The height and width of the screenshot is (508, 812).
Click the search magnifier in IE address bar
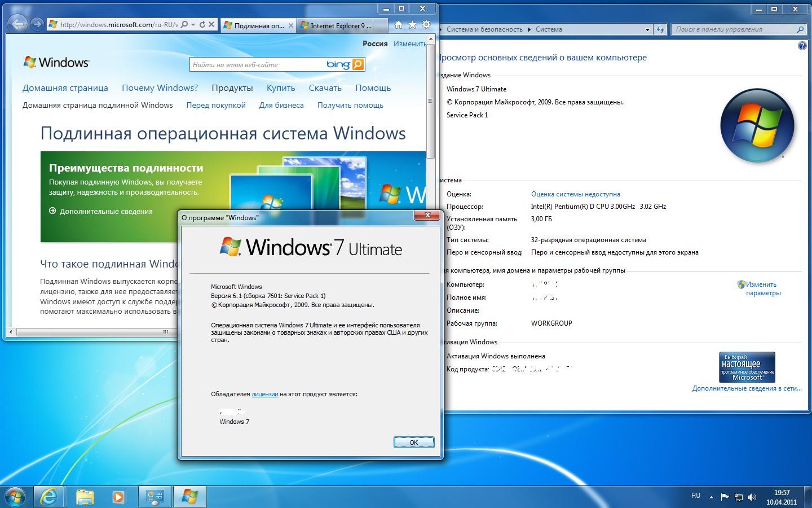click(184, 25)
